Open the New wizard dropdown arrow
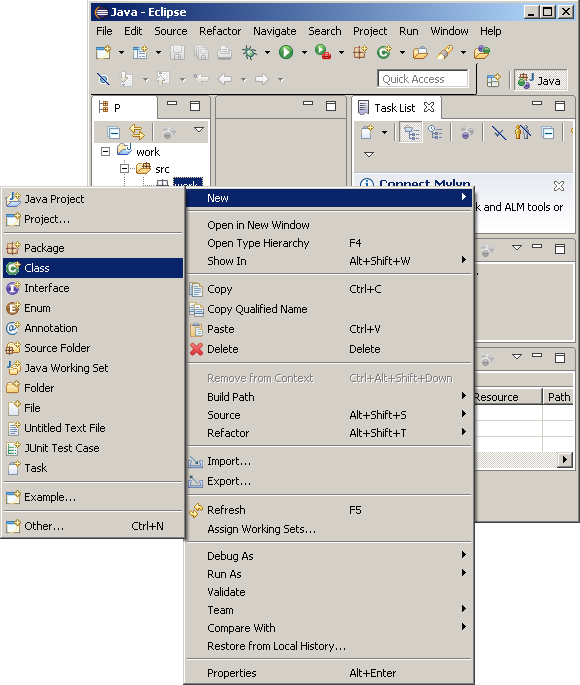The image size is (580, 685). [x=121, y=53]
